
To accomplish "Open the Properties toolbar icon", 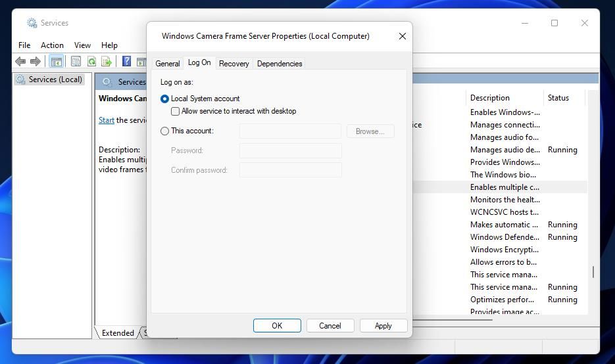I will (76, 61).
